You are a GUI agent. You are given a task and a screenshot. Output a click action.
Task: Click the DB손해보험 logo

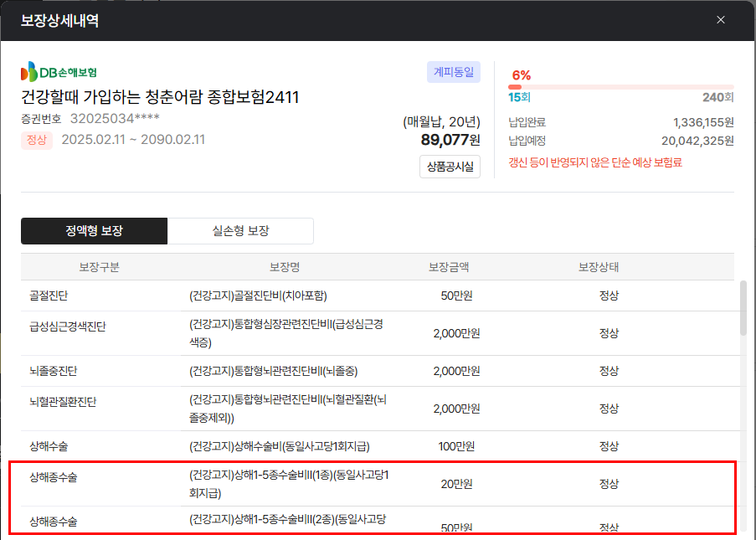[59, 71]
